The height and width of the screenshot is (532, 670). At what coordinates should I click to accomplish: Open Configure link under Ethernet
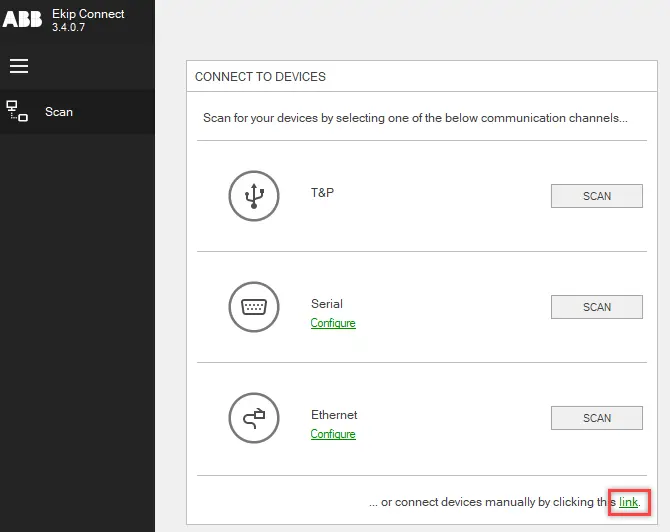coord(333,434)
